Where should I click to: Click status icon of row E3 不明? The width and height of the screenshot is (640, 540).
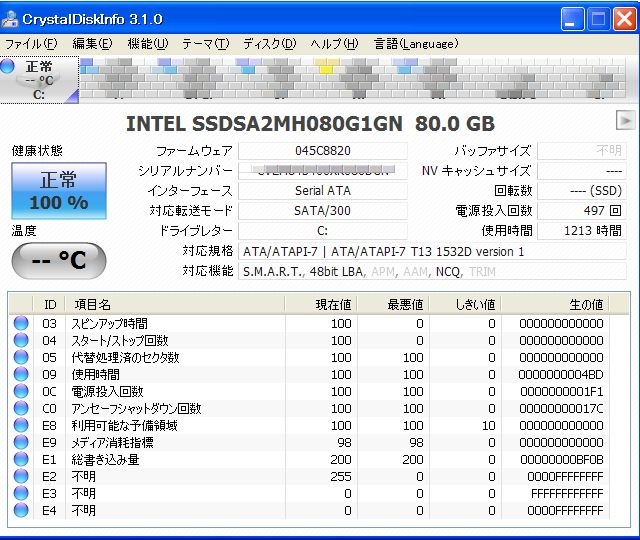point(21,493)
